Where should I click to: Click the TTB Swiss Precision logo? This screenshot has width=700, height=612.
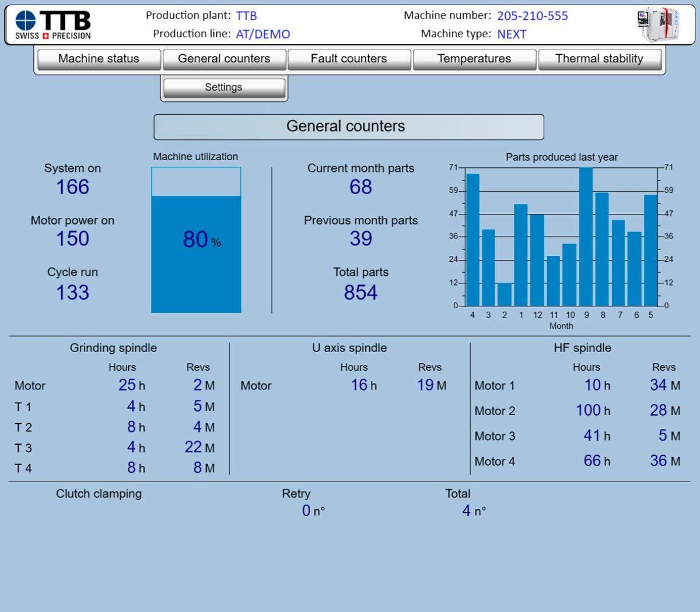pyautogui.click(x=54, y=25)
